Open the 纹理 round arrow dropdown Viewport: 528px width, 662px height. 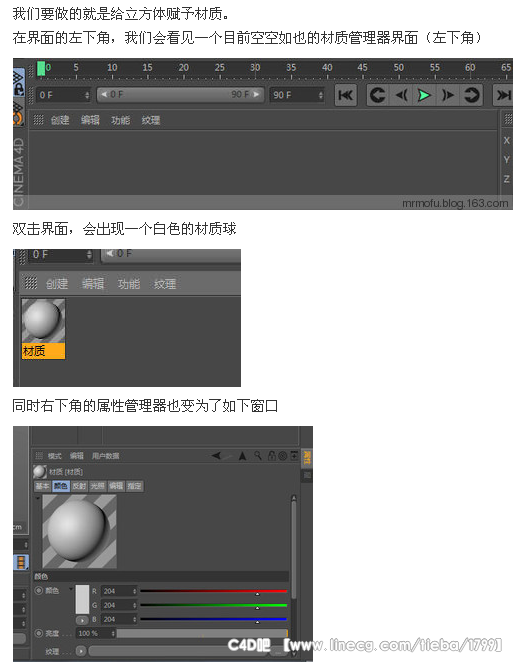(x=81, y=651)
